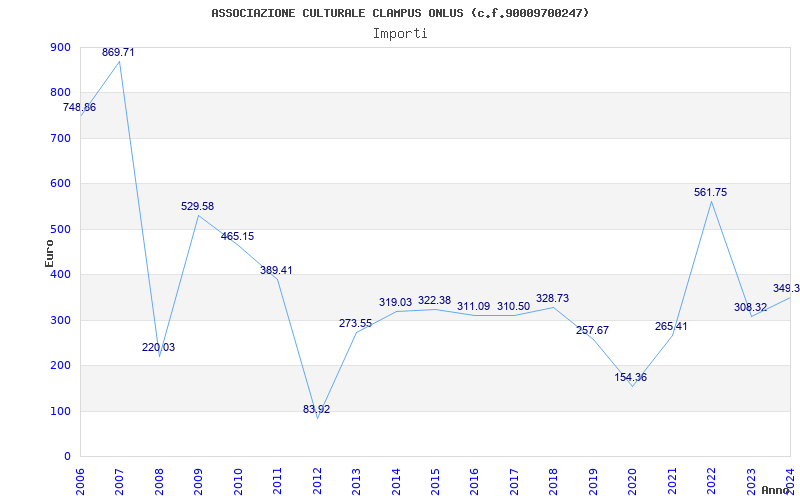The height and width of the screenshot is (500, 800).
Task: Click the 100 y-axis tick label
Action: click(x=60, y=411)
